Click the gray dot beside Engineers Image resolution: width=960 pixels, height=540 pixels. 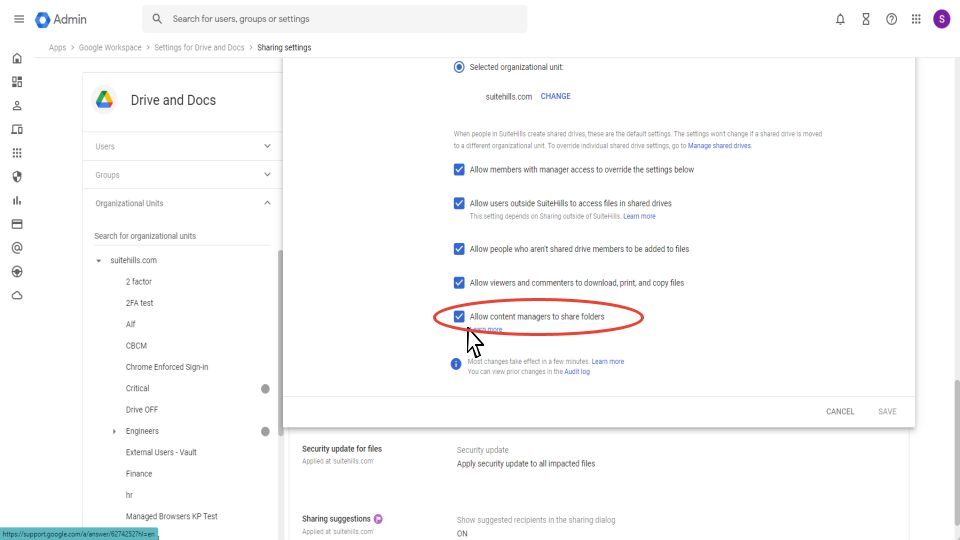(265, 432)
